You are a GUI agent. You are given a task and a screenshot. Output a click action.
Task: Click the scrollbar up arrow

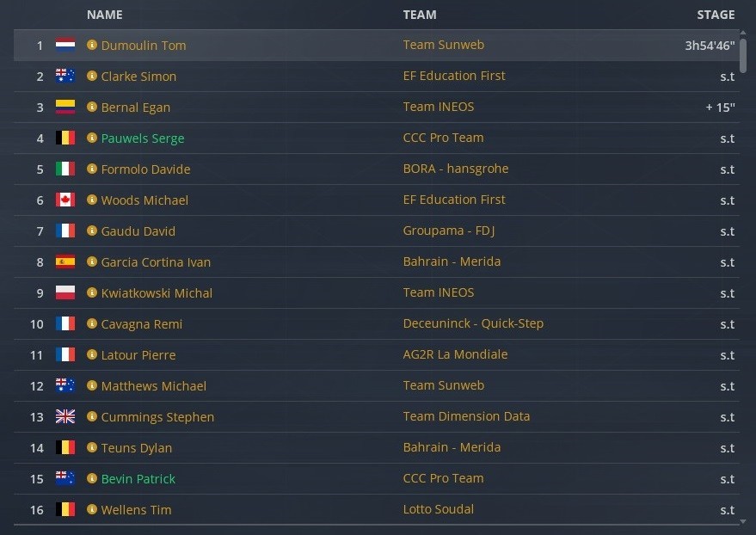(743, 33)
